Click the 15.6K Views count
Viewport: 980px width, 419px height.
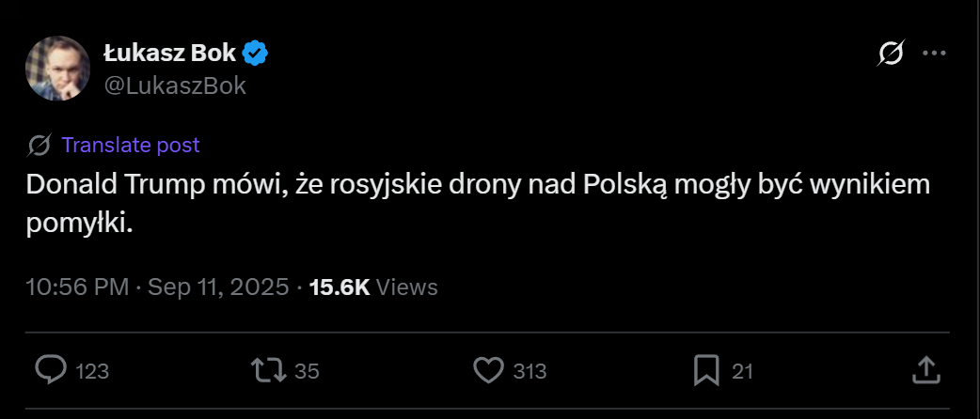[373, 287]
